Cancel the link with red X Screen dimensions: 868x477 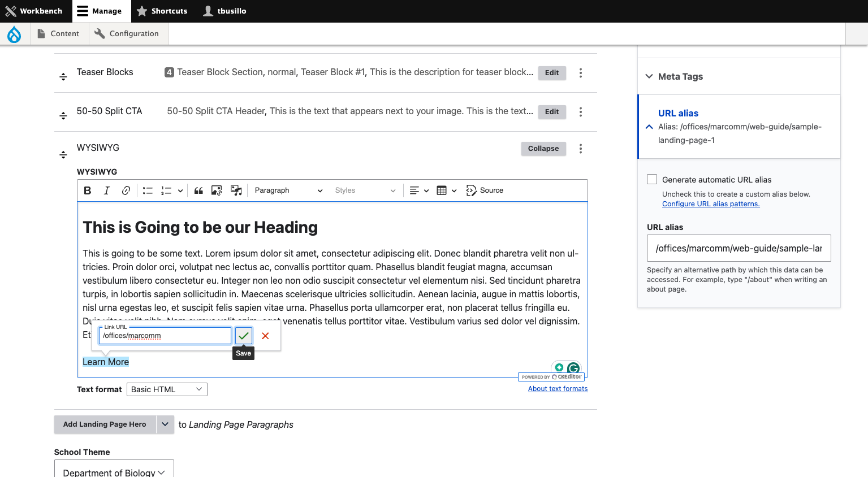tap(265, 336)
